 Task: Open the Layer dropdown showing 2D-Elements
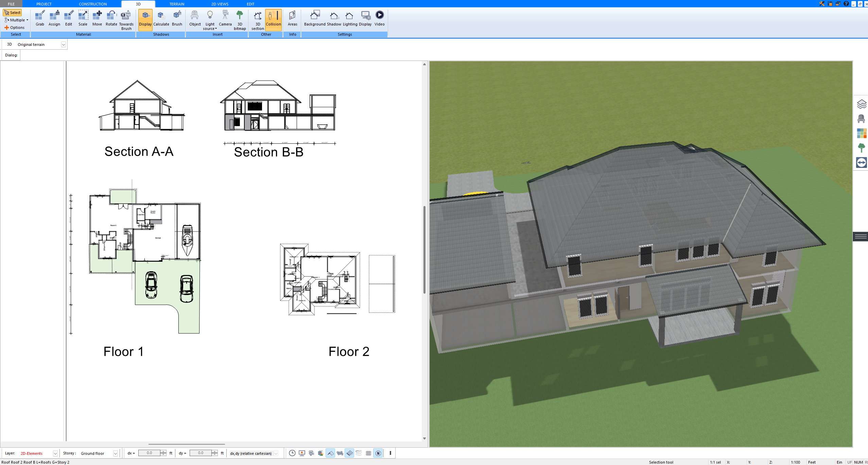point(55,453)
